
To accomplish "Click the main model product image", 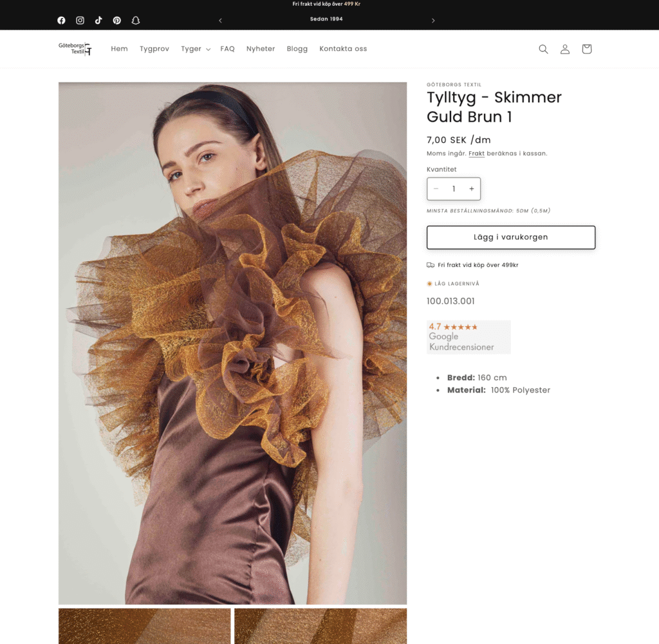I will pyautogui.click(x=232, y=343).
